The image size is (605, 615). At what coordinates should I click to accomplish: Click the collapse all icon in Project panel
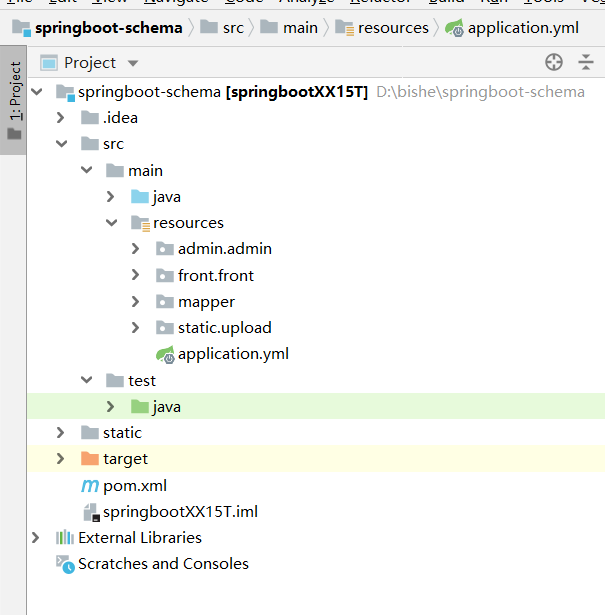pos(586,63)
